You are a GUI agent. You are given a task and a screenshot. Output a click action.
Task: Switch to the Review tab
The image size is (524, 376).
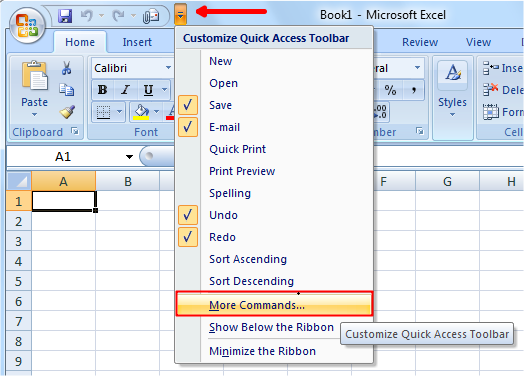click(x=420, y=42)
